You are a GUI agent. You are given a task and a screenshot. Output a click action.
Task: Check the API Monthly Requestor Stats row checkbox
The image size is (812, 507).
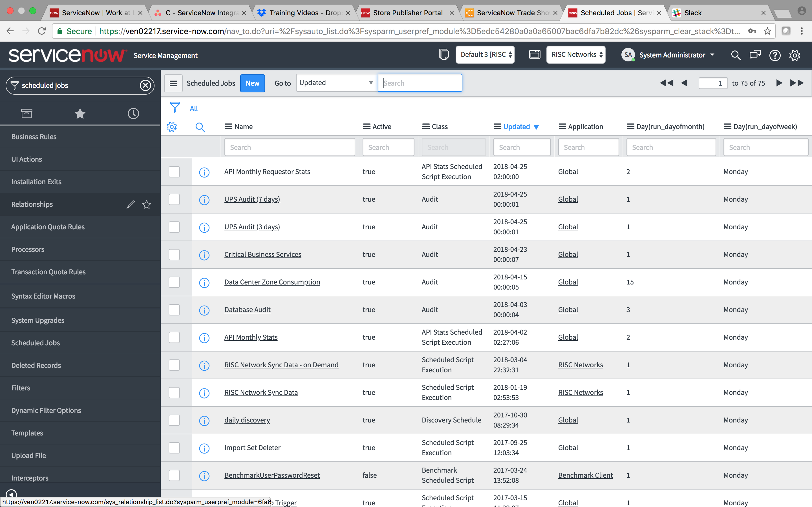(x=174, y=172)
